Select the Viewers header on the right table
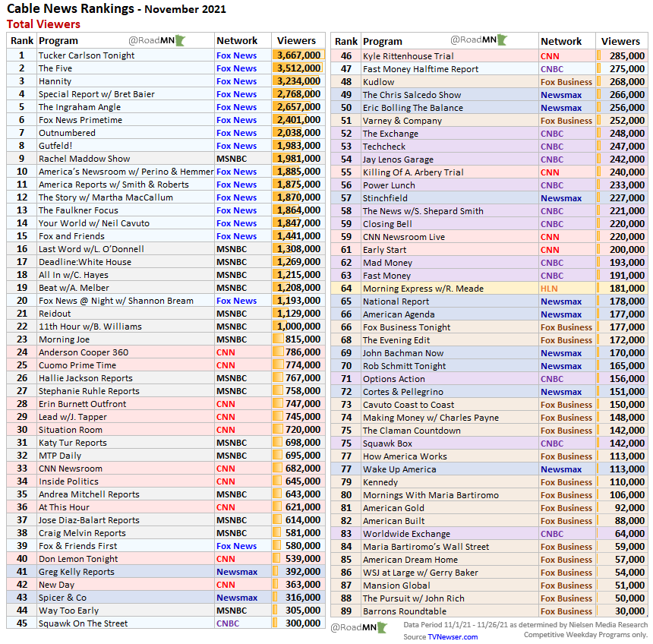This screenshot has width=653, height=644. click(621, 41)
